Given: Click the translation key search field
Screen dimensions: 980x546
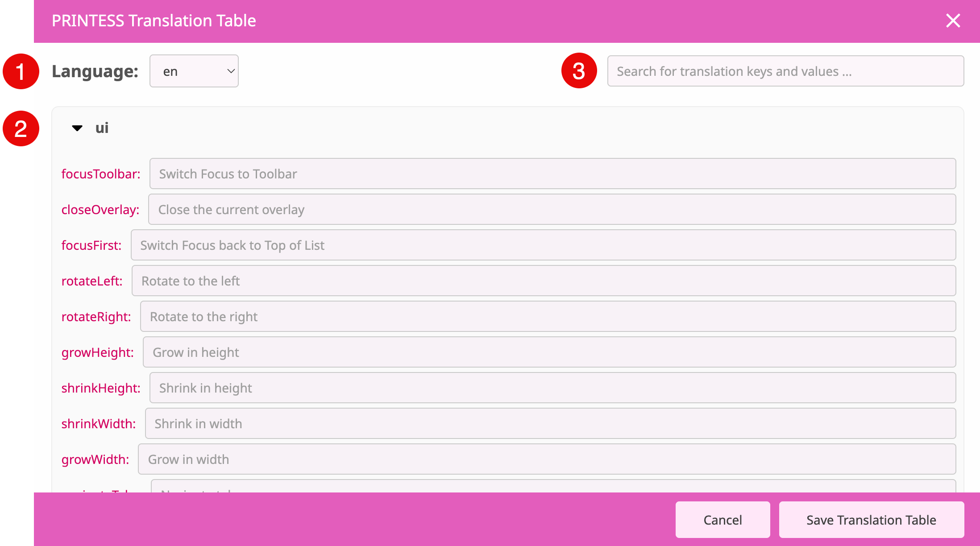Looking at the screenshot, I should tap(785, 71).
